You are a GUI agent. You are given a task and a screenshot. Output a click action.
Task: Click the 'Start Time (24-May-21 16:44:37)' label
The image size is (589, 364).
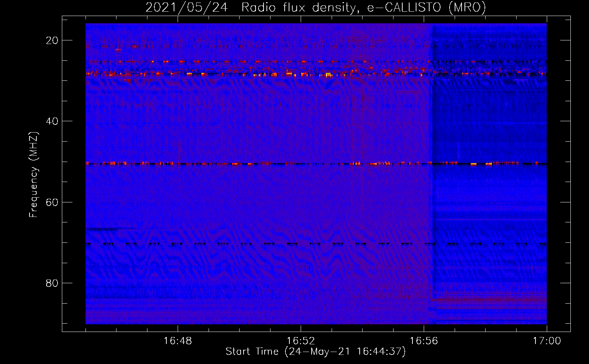[x=316, y=352]
